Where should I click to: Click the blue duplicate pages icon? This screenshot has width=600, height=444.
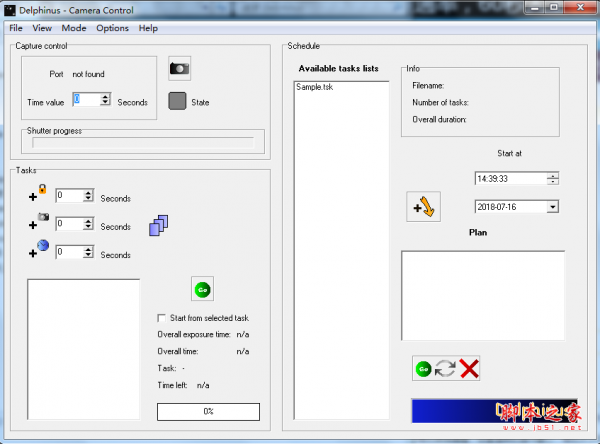click(x=158, y=225)
